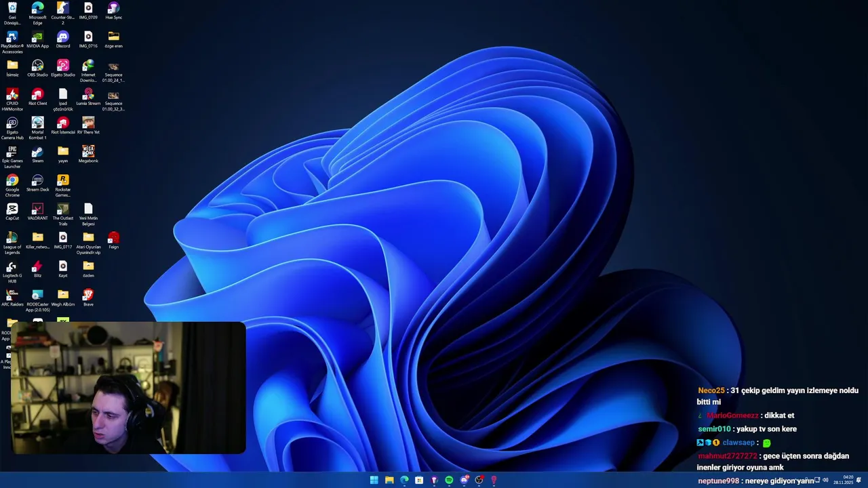868x488 pixels.
Task: Select the Killer_netwo... folder
Action: 37,241
